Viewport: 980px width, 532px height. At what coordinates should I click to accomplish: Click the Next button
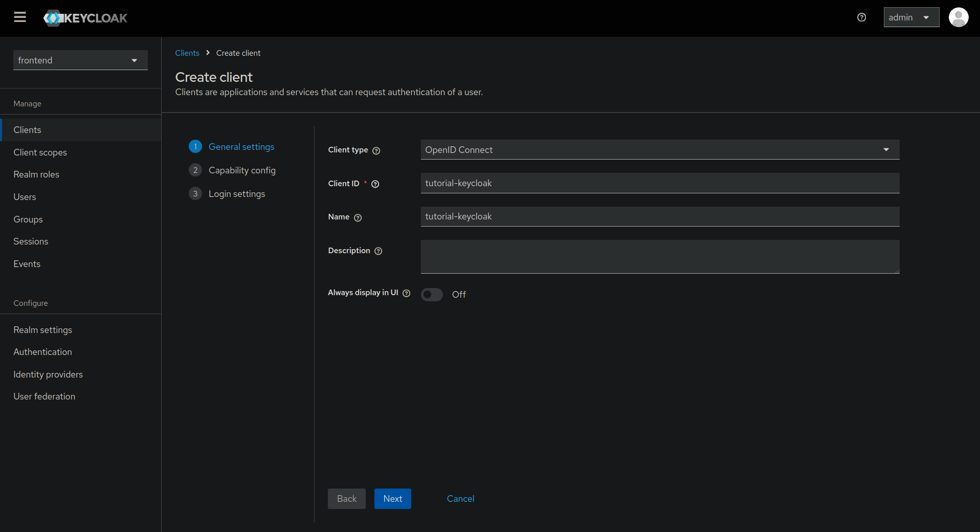tap(393, 499)
